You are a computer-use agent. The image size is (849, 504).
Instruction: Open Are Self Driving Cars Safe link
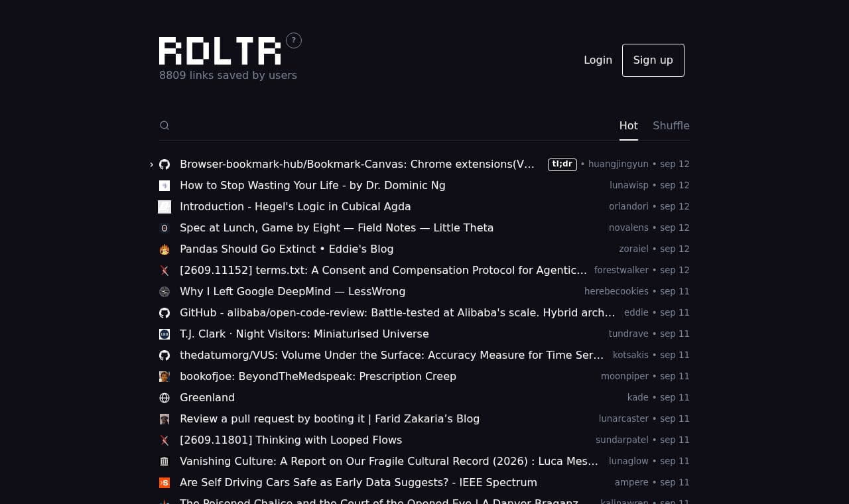[x=358, y=483]
